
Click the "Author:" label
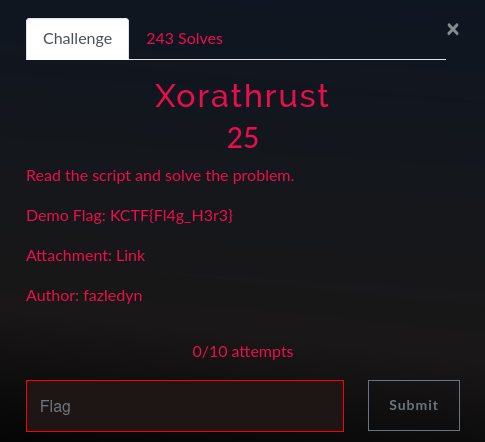tap(53, 296)
